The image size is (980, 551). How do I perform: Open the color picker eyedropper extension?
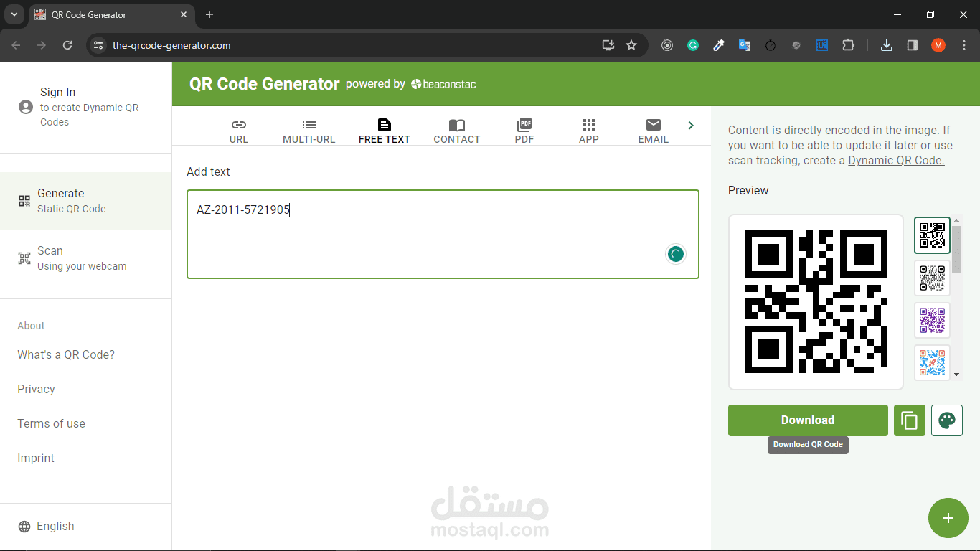[x=719, y=45]
